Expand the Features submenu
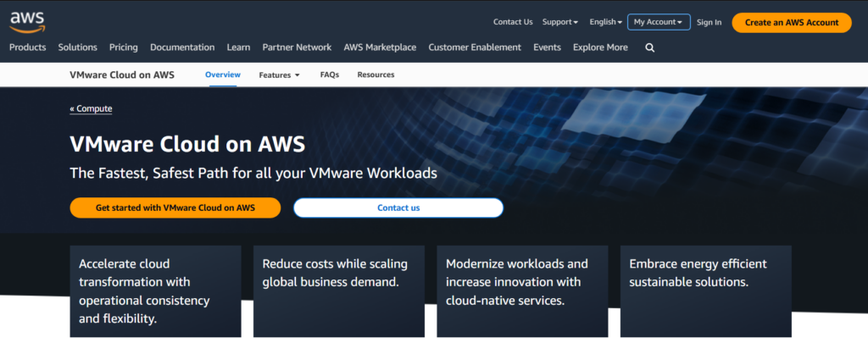The height and width of the screenshot is (354, 868). click(279, 75)
